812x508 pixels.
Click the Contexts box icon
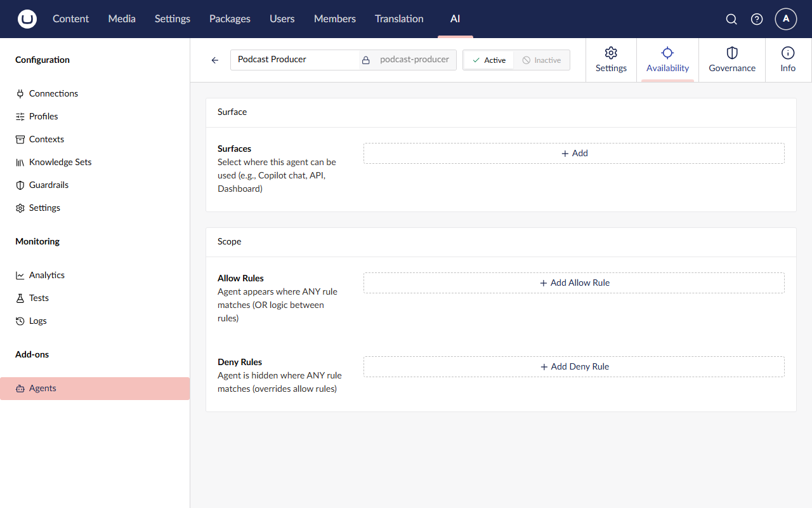click(x=20, y=139)
